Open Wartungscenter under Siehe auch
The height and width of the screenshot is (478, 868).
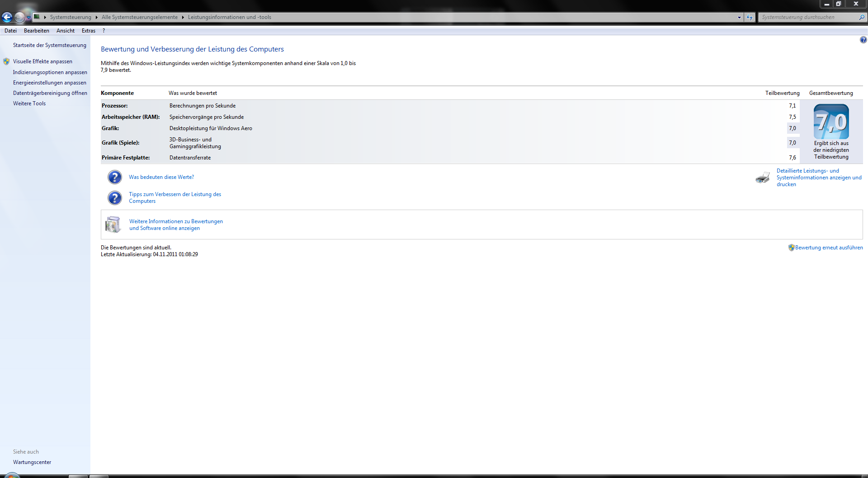32,462
